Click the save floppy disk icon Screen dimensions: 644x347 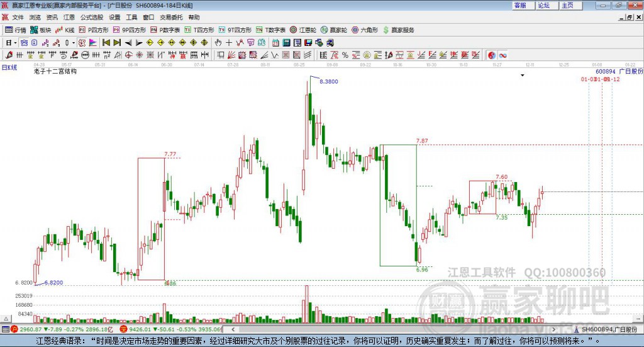click(308, 43)
